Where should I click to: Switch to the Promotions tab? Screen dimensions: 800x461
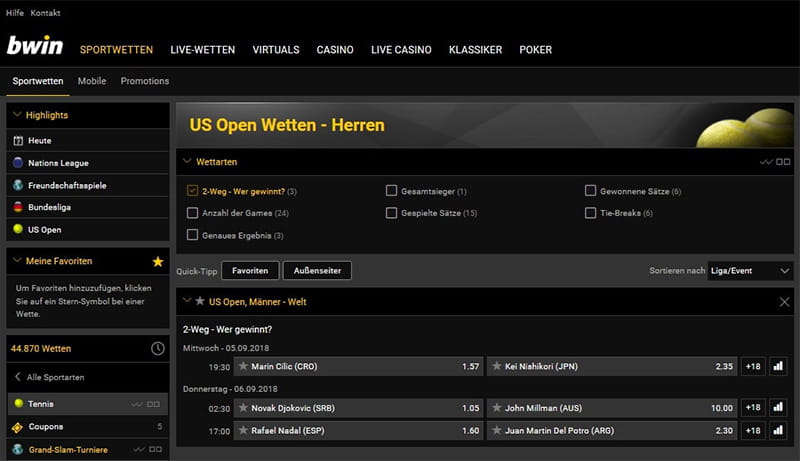145,81
